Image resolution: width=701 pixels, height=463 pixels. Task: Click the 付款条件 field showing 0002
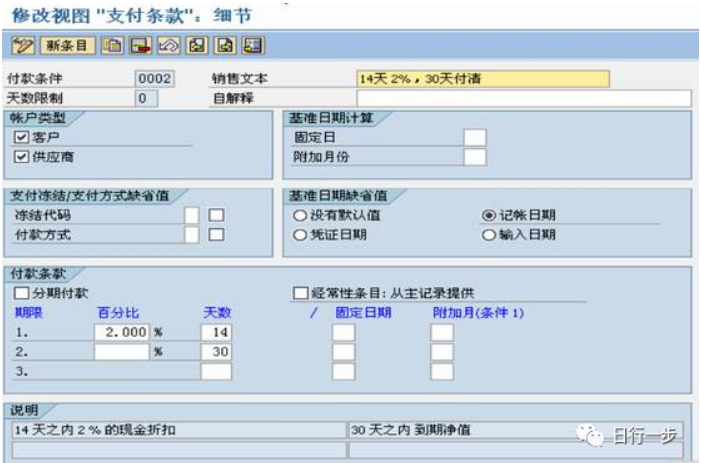tap(155, 79)
